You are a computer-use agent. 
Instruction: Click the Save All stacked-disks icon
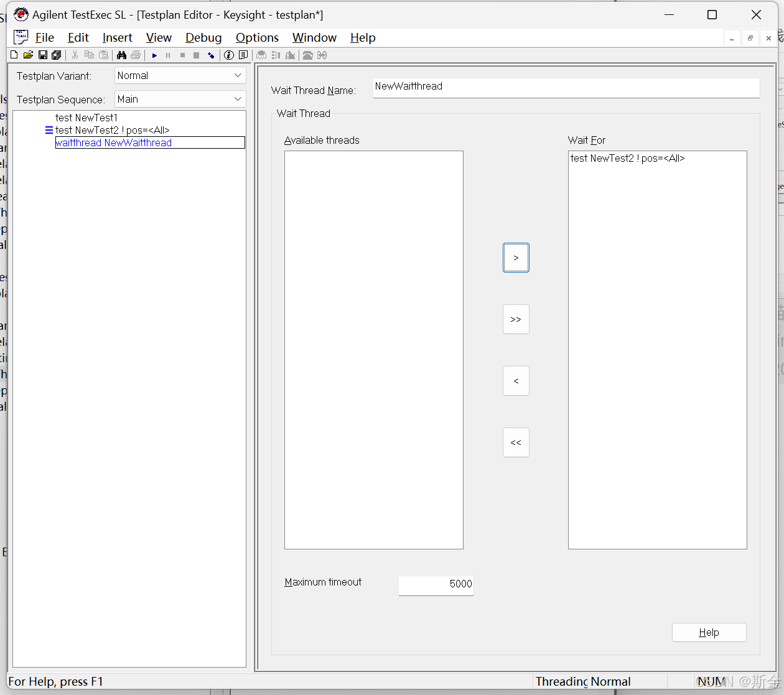(x=57, y=55)
